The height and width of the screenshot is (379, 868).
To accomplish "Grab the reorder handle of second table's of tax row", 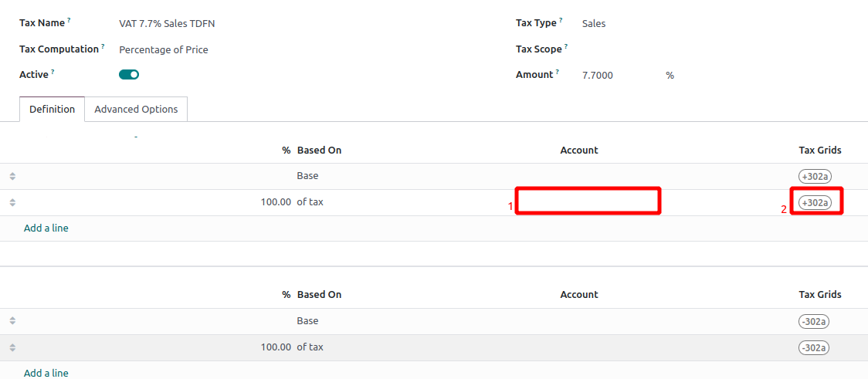I will 12,347.
